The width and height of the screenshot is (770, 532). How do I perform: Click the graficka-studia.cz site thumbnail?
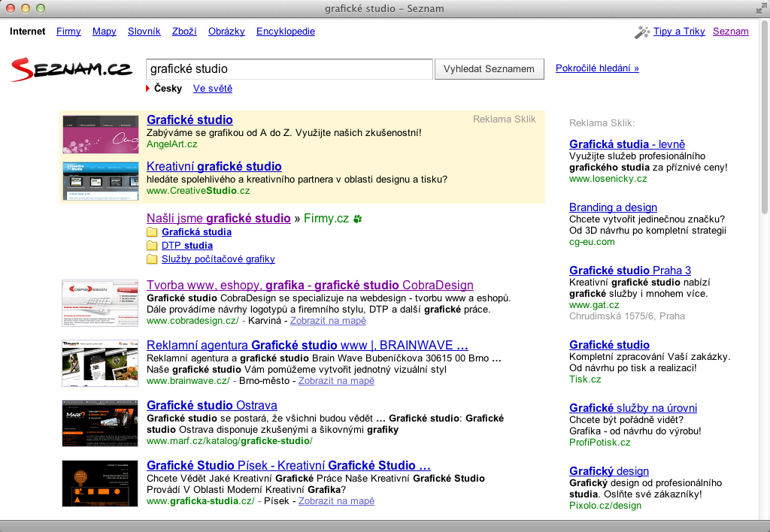100,483
